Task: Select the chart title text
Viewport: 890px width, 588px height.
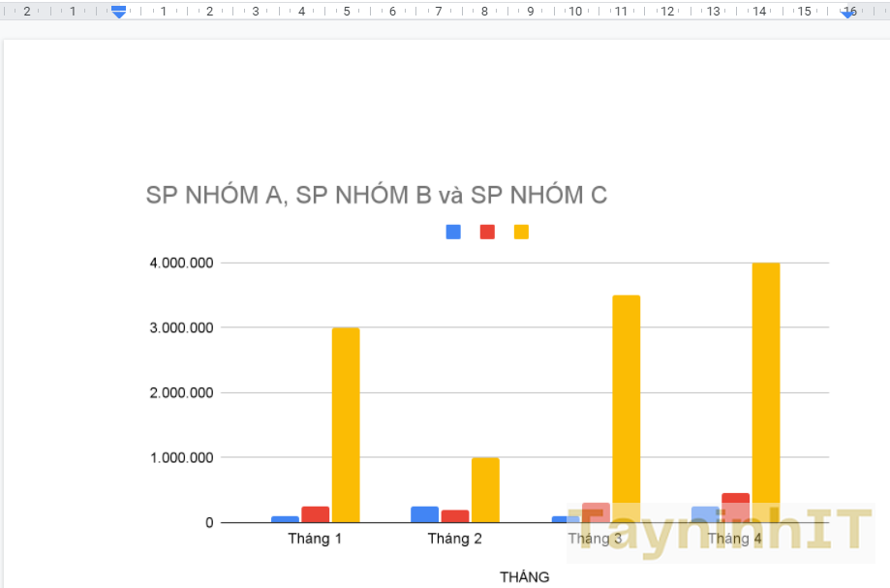Action: [376, 195]
